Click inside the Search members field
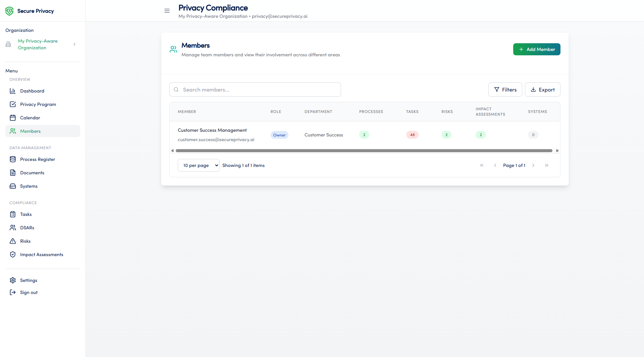 [x=255, y=90]
